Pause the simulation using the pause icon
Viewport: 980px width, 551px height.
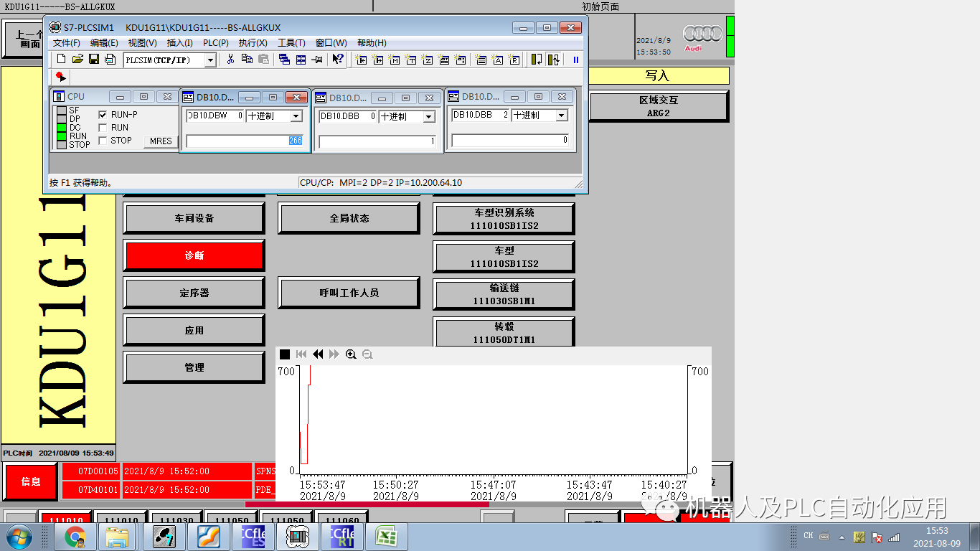[577, 60]
